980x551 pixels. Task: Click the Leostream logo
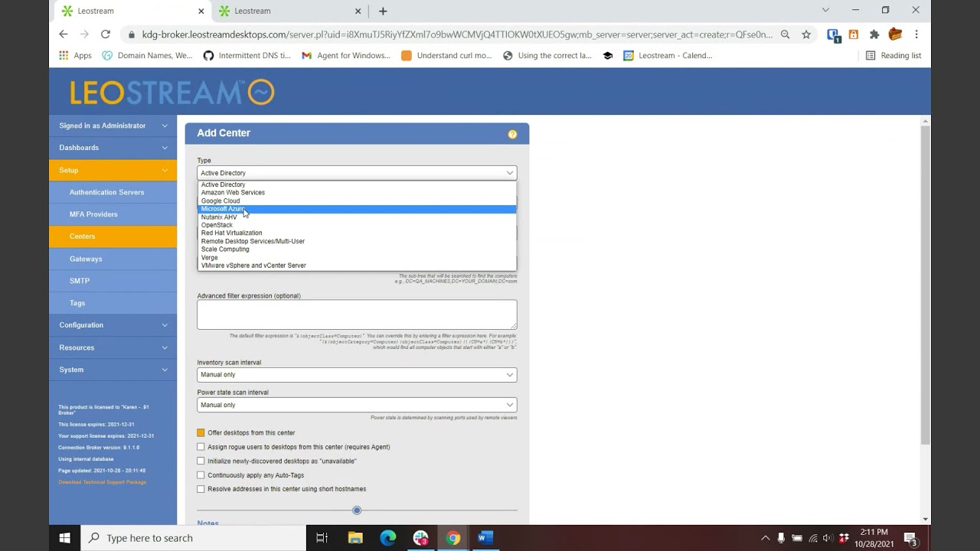pyautogui.click(x=172, y=92)
